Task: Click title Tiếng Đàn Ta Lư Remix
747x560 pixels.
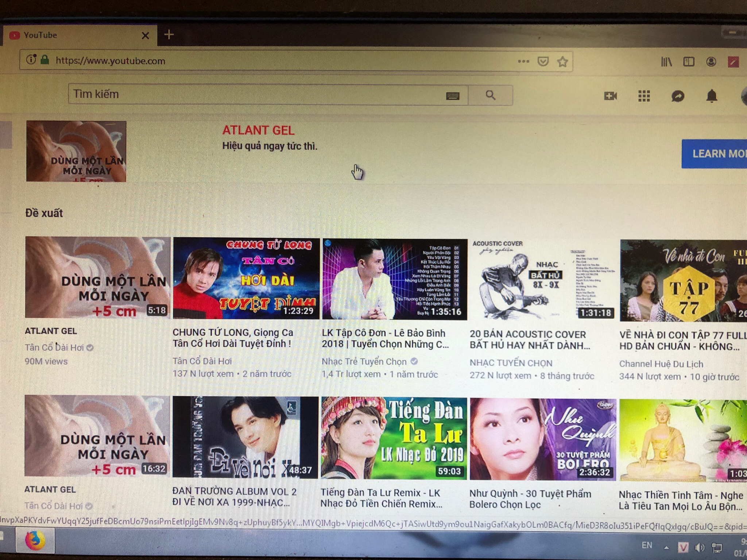Action: tap(381, 498)
